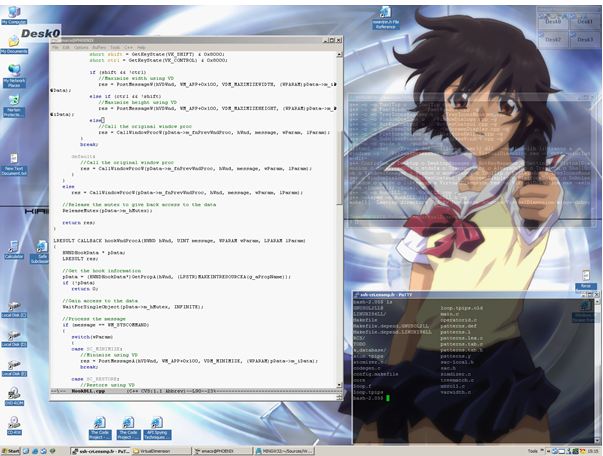Open the Safe Subclassing desktop shortcut
The height and width of the screenshot is (456, 603).
coord(39,252)
